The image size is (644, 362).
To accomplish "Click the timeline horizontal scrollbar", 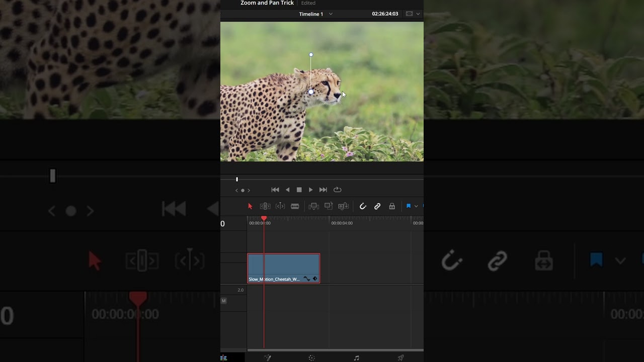I will click(x=336, y=350).
